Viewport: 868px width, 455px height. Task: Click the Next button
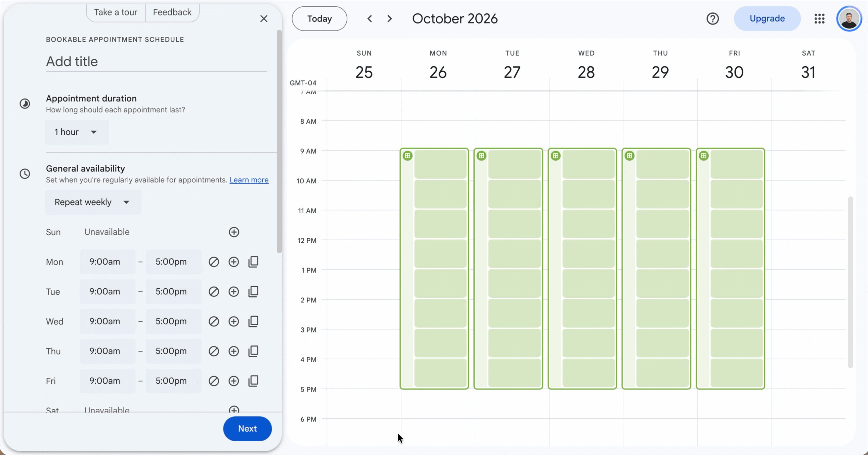247,429
